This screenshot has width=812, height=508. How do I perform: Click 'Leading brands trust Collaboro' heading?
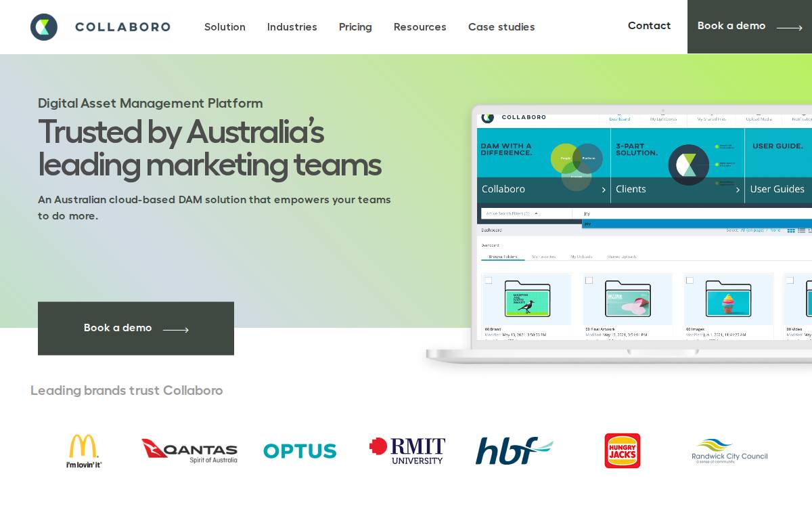point(127,391)
